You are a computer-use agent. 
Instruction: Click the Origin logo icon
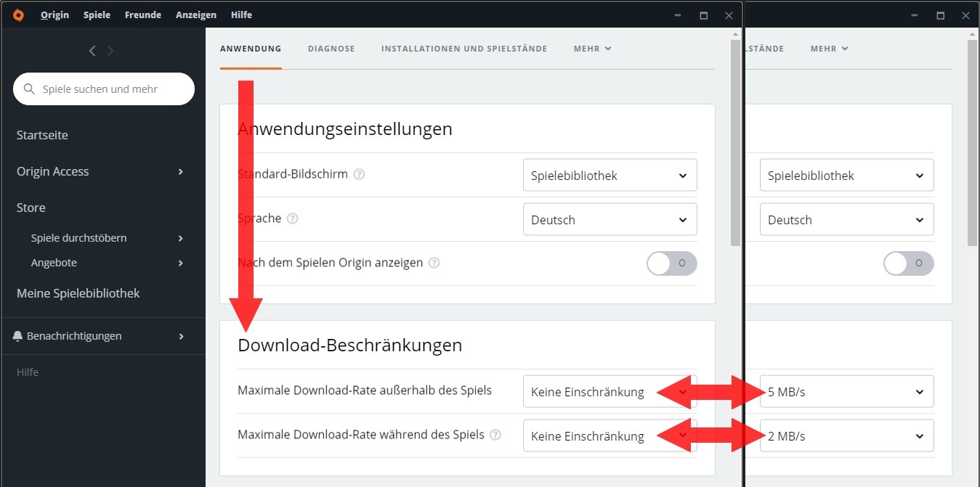point(19,15)
